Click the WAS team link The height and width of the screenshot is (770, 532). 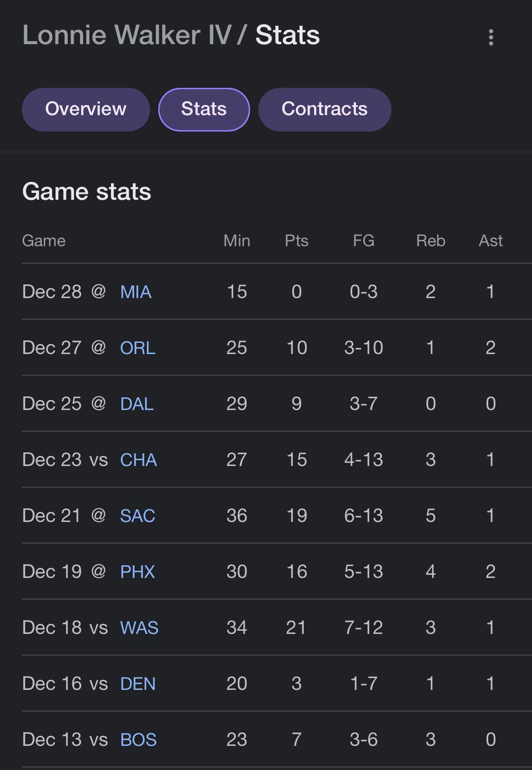point(139,628)
